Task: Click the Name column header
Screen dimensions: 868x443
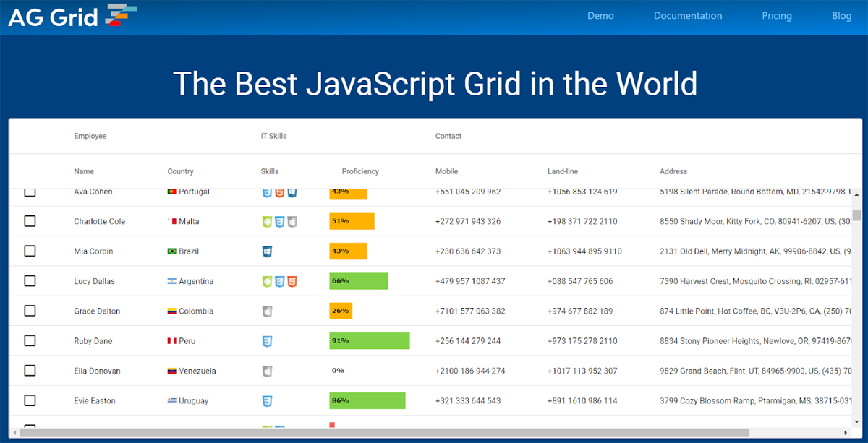Action: click(84, 171)
